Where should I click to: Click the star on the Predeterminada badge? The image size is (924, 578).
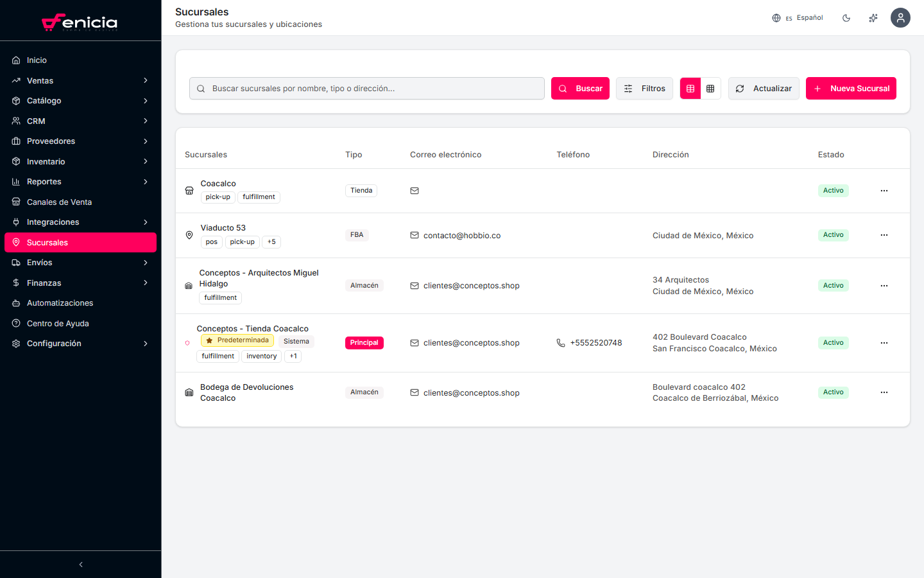(209, 340)
